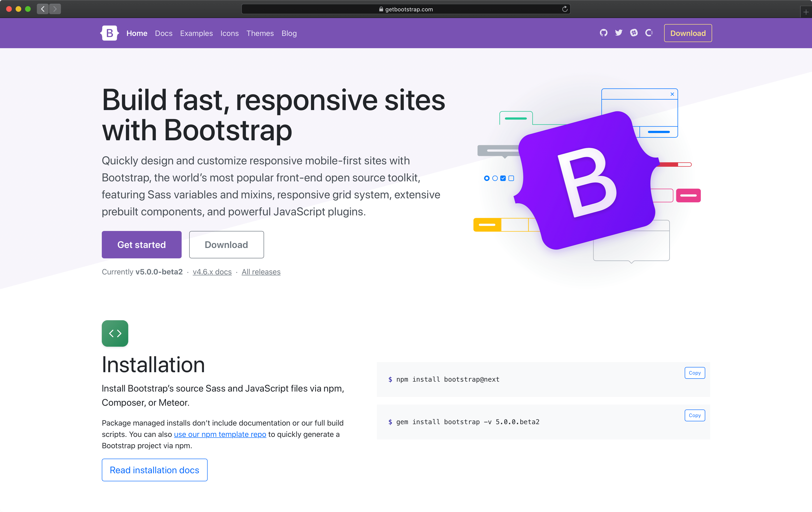Click the code bracket icon above Installation
The height and width of the screenshot is (512, 812).
pos(114,333)
